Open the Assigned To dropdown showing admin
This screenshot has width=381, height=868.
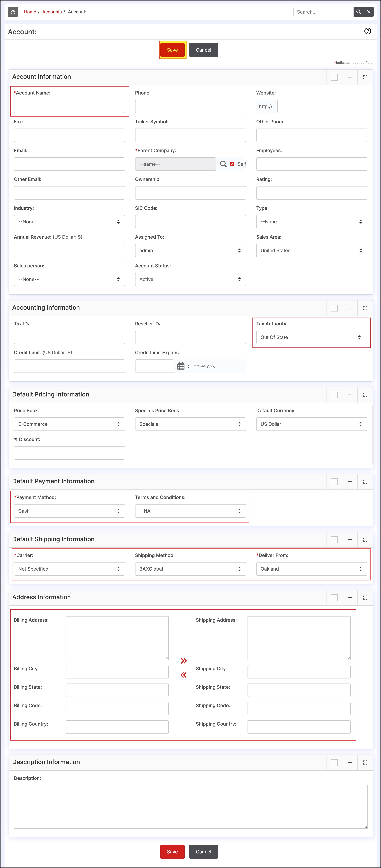click(190, 251)
